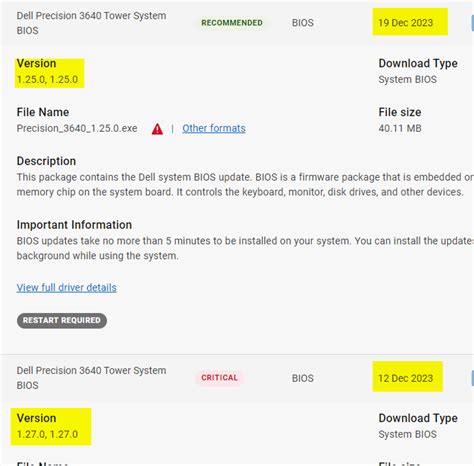The image size is (474, 466).
Task: Click the Important Information heading
Action: 74,225
